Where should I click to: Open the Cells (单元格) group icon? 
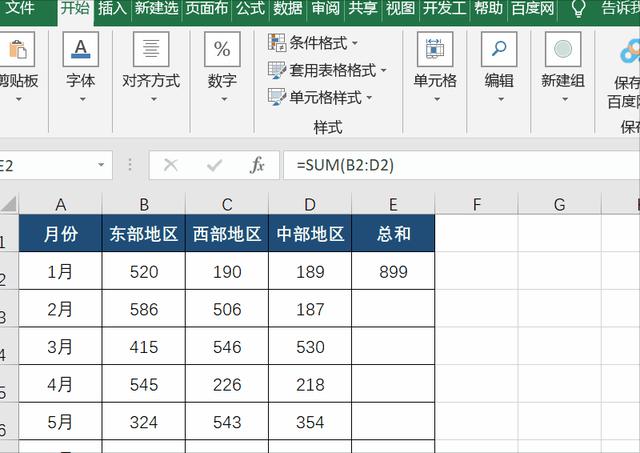coord(435,49)
